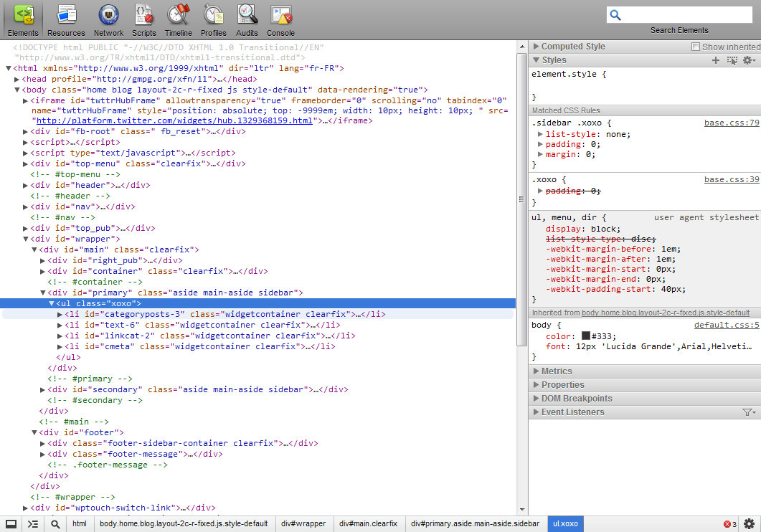Viewport: 761px width, 532px height.
Task: Open the Console panel
Action: coord(280,20)
